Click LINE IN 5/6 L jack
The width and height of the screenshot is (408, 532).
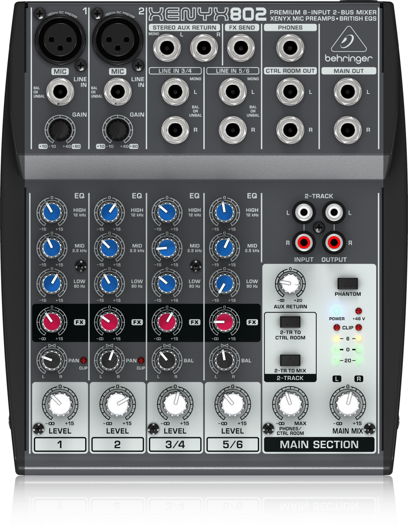click(x=233, y=92)
